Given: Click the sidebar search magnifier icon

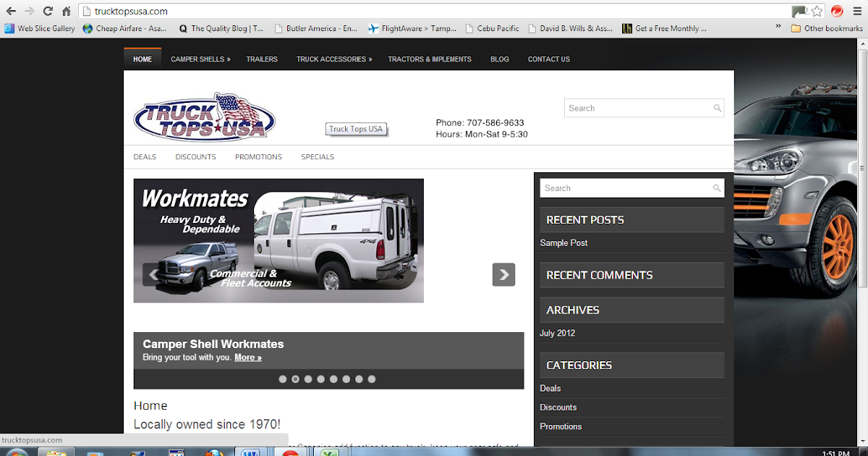Looking at the screenshot, I should click(716, 187).
